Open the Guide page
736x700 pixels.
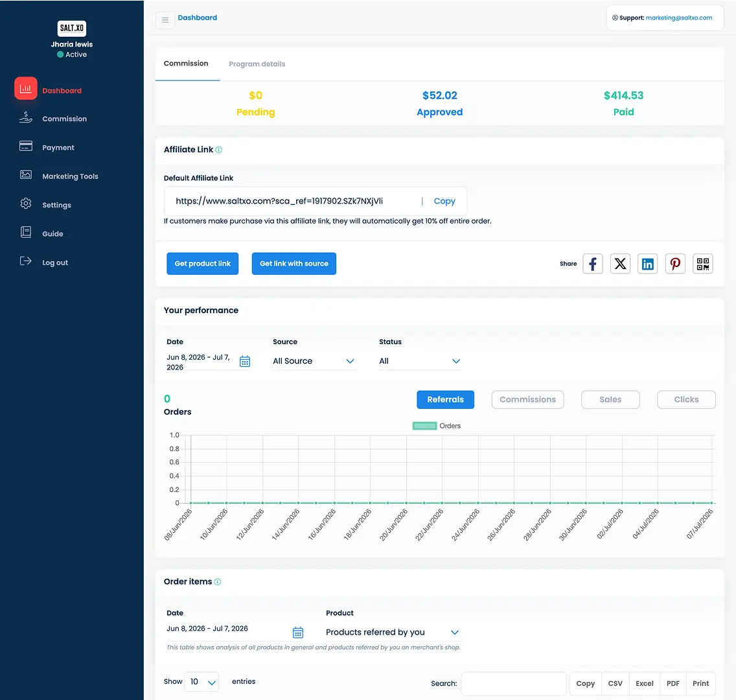[x=52, y=234]
